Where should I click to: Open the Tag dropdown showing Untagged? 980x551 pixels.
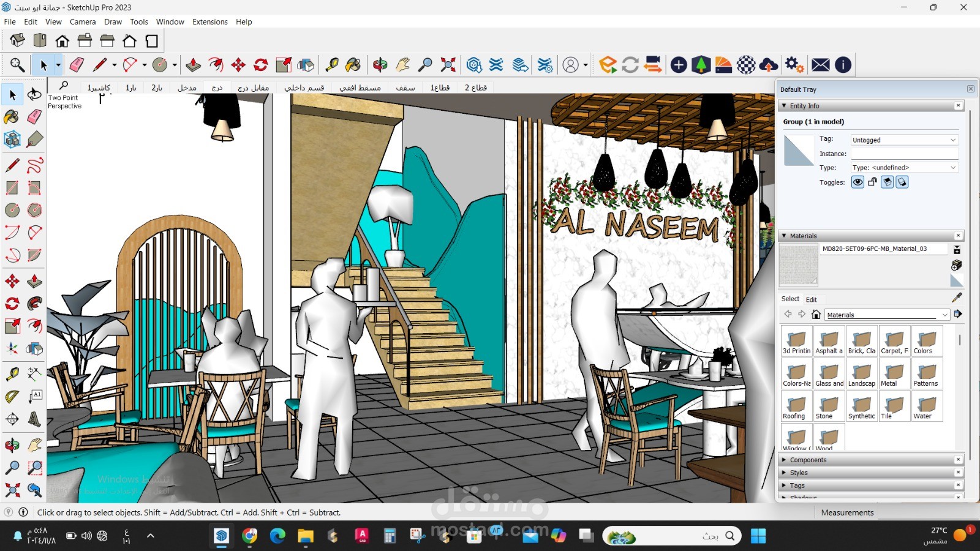click(x=904, y=140)
